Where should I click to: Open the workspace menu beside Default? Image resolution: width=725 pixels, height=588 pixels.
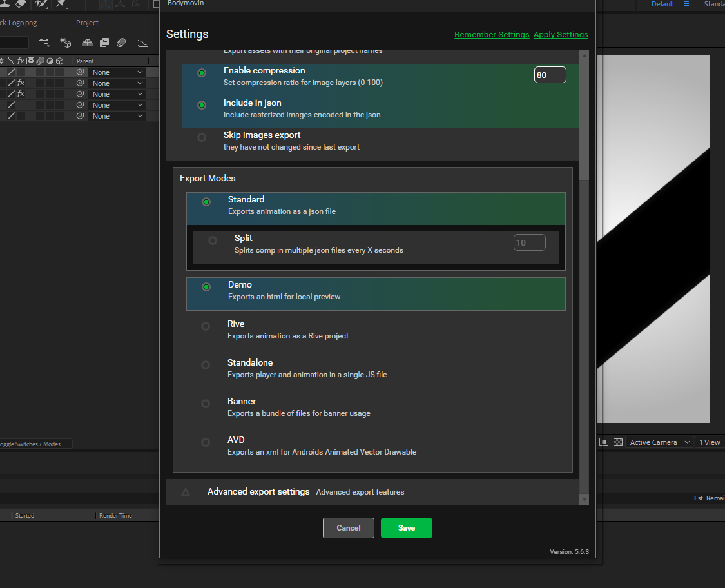[x=686, y=4]
